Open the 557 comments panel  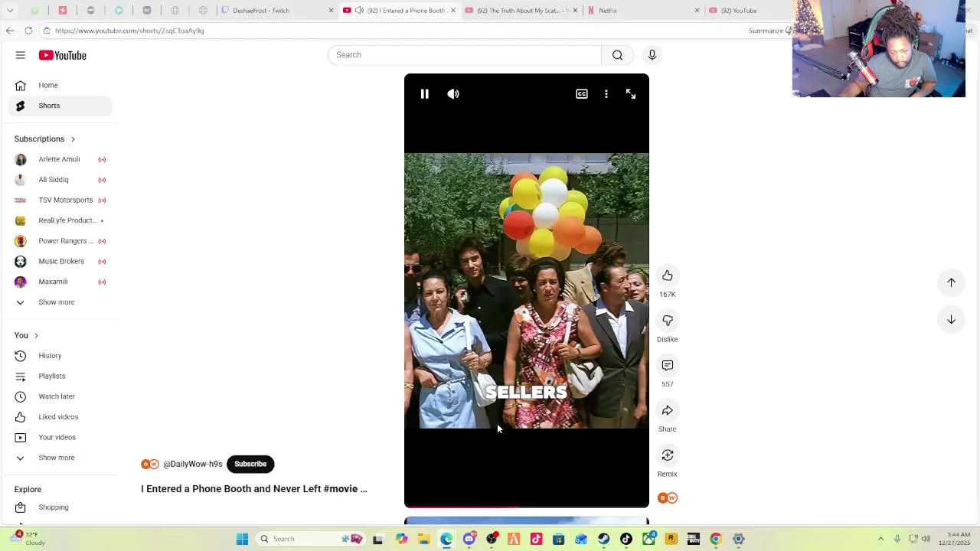(x=668, y=366)
